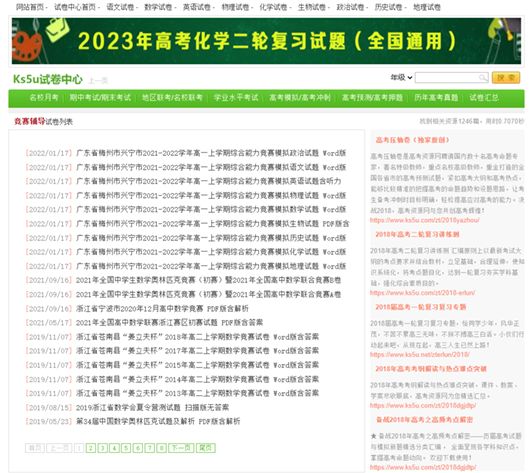The image size is (530, 473).
Task: Open 高考压轴卷（独家原创）sidebar heading
Action: point(412,140)
